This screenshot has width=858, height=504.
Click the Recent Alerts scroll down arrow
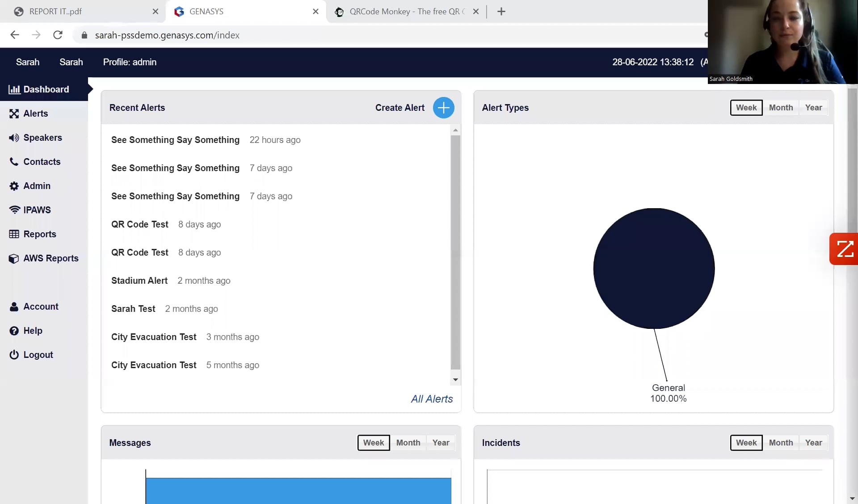pos(455,380)
